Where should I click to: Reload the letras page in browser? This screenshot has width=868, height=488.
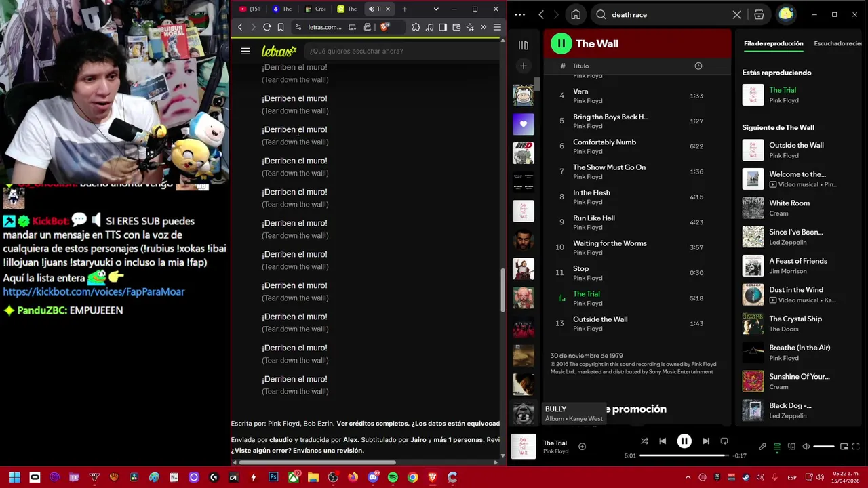[267, 27]
